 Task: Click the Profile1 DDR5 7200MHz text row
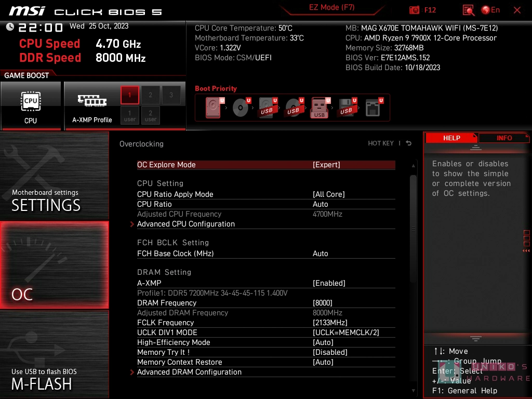(x=212, y=293)
